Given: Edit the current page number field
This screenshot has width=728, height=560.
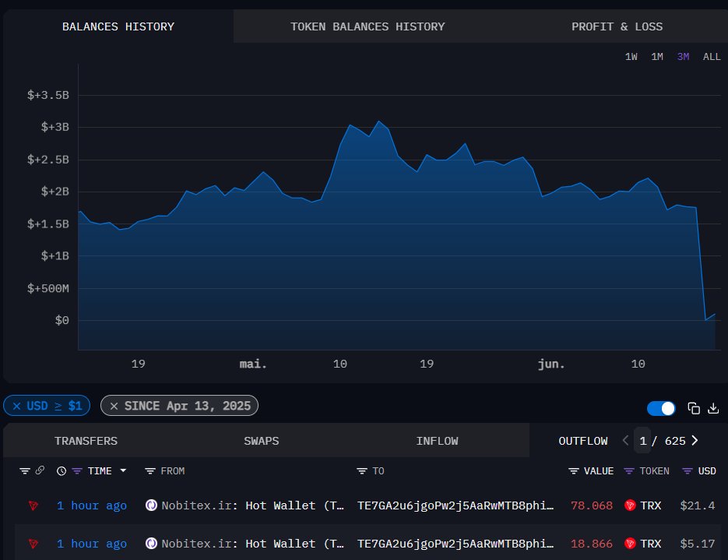Looking at the screenshot, I should (642, 440).
